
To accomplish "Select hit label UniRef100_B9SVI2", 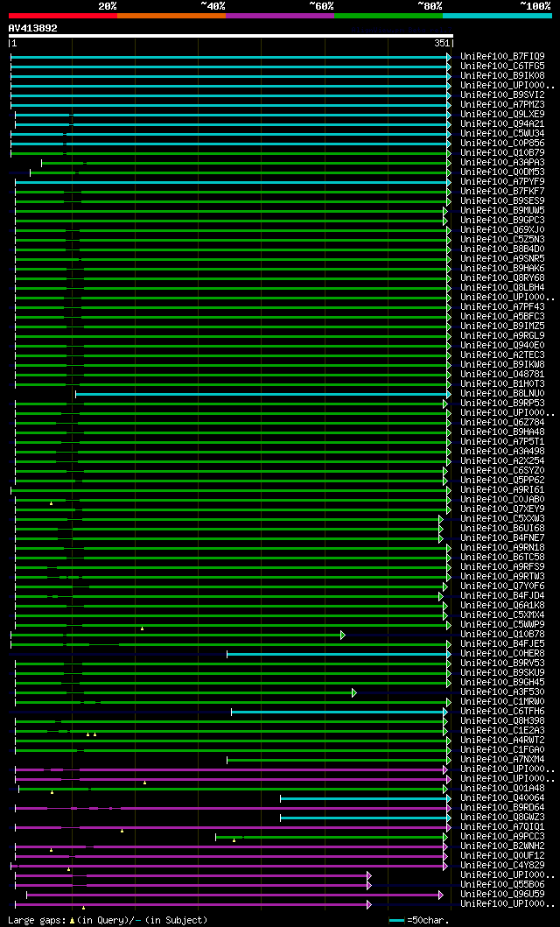I will pos(503,95).
